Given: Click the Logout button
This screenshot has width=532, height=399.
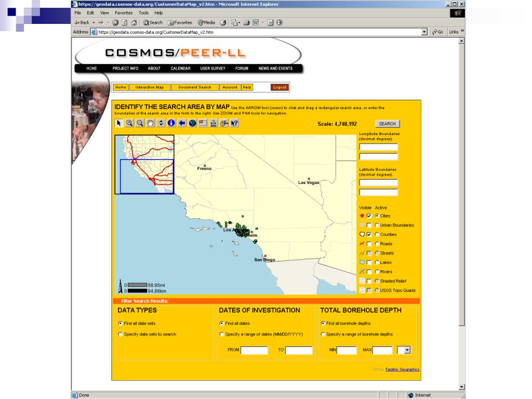Looking at the screenshot, I should coord(280,87).
